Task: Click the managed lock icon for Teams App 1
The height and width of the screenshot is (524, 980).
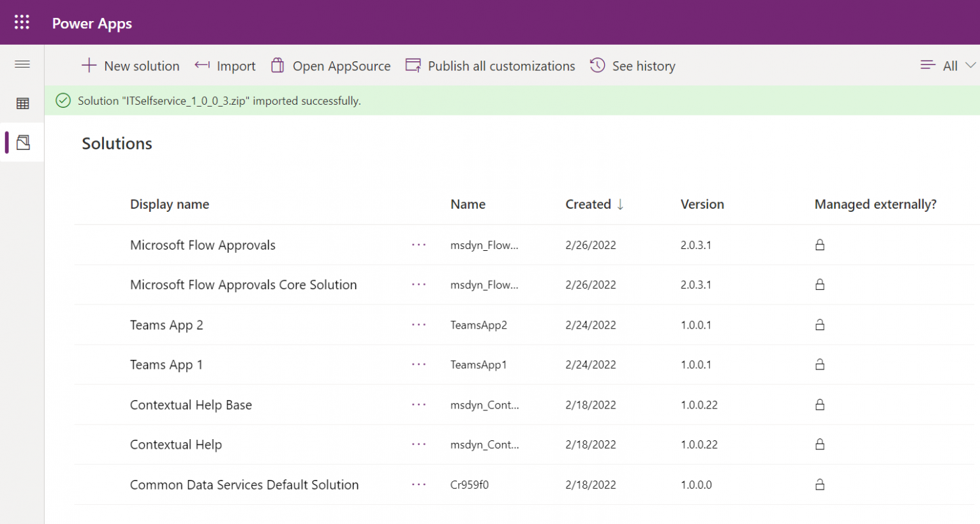Action: click(820, 364)
